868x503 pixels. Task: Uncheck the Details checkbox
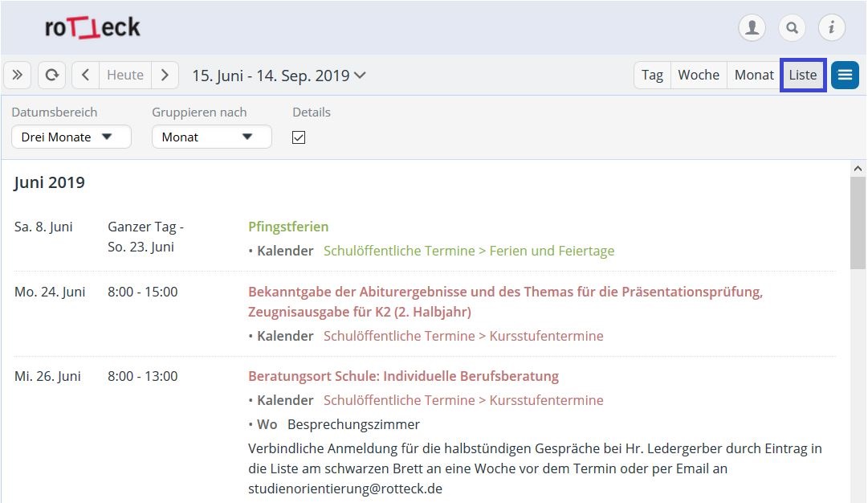pyautogui.click(x=299, y=137)
